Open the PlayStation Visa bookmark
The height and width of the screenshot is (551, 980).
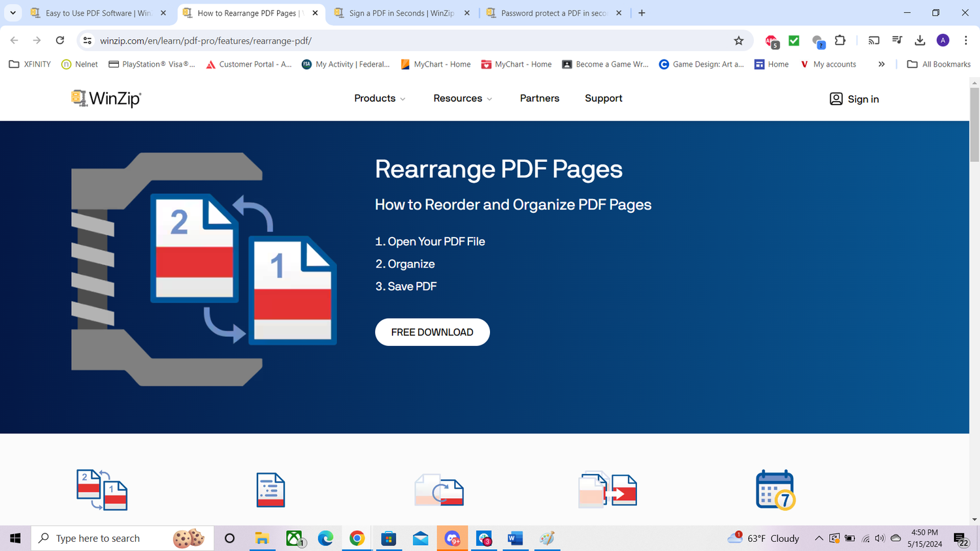[x=152, y=64]
